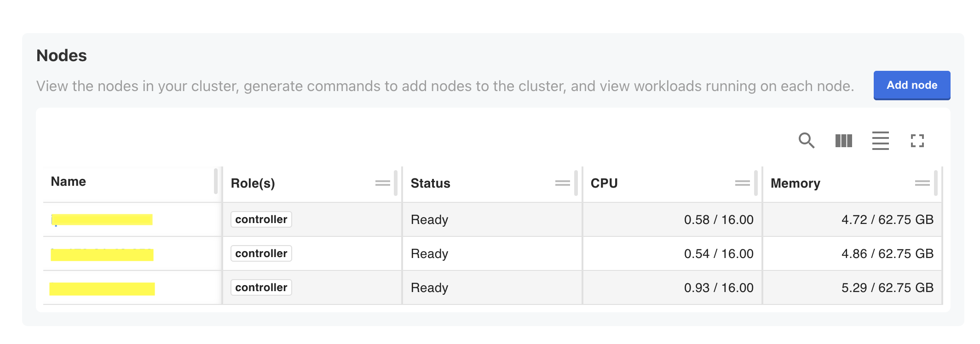Toggle full screen table view icon

pos(917,140)
